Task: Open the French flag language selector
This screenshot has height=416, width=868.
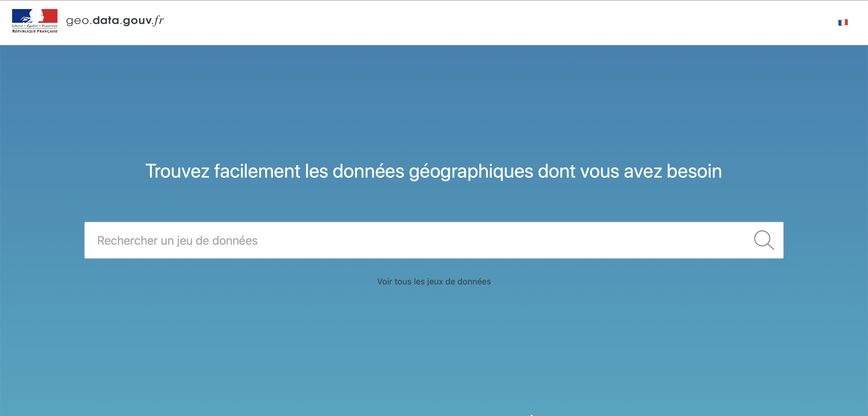Action: tap(843, 23)
